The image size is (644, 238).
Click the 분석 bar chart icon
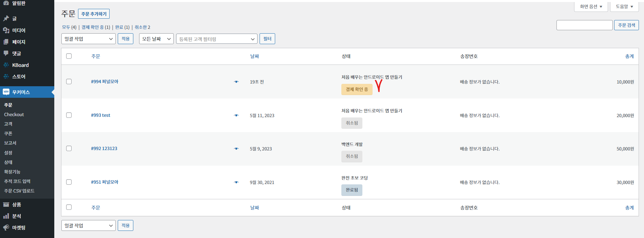coord(6,216)
